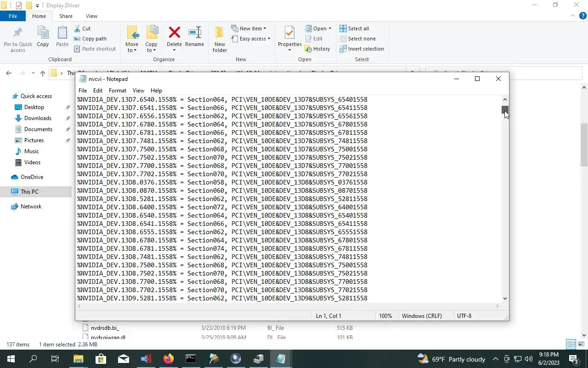588x368 pixels.
Task: Click Pin to Quick access icon
Action: (x=18, y=32)
